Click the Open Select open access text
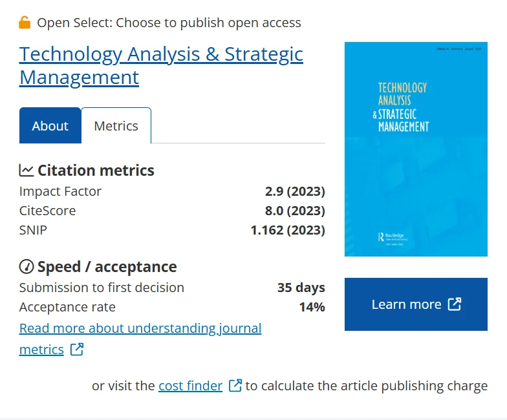Screen dimensions: 507x420 pyautogui.click(x=169, y=23)
